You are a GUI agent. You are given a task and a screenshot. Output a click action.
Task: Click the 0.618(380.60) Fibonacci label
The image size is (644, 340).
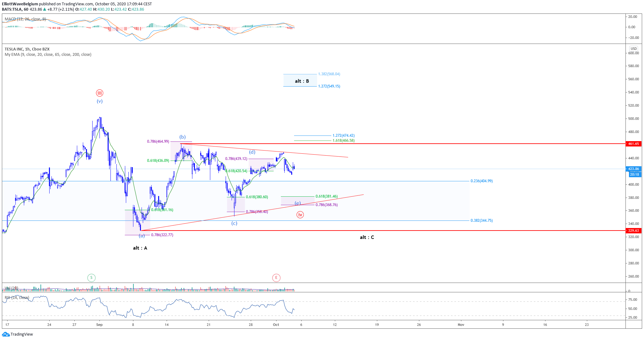257,197
